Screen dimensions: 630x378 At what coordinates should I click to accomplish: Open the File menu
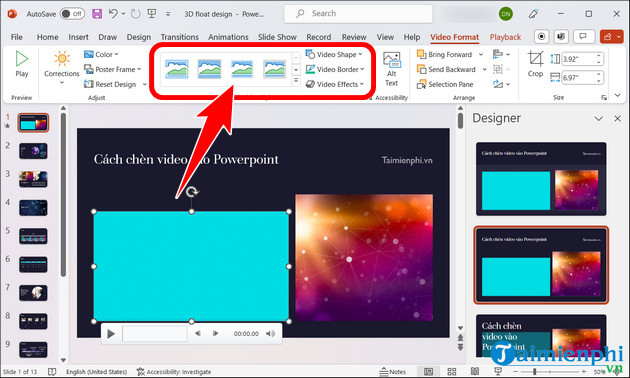click(x=16, y=37)
